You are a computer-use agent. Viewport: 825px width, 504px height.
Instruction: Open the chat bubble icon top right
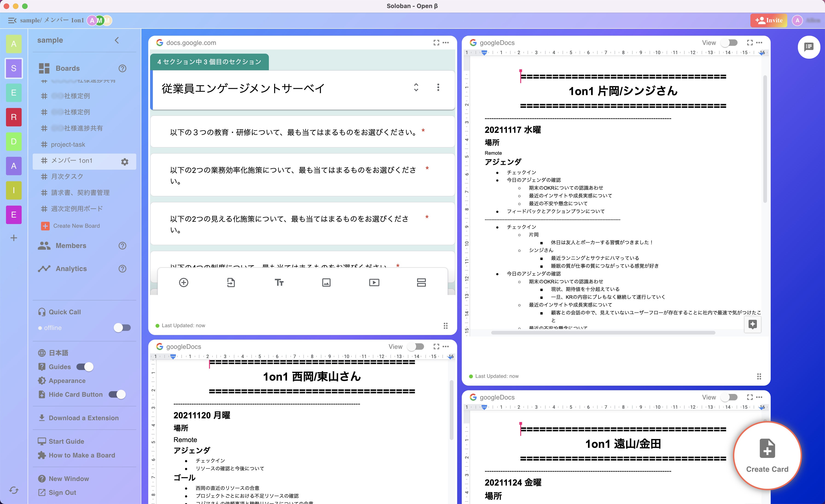pos(809,47)
